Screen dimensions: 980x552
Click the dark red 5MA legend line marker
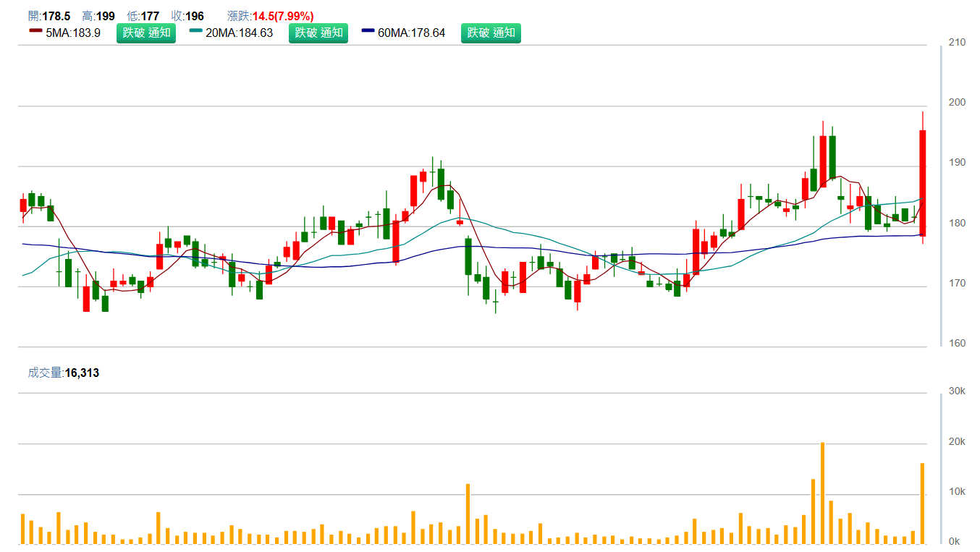[x=35, y=32]
